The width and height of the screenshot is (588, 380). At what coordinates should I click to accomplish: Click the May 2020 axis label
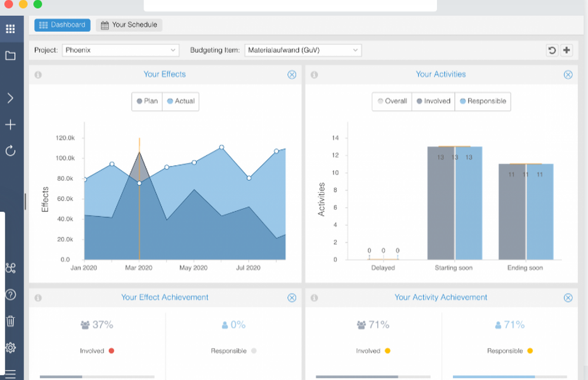tap(193, 268)
